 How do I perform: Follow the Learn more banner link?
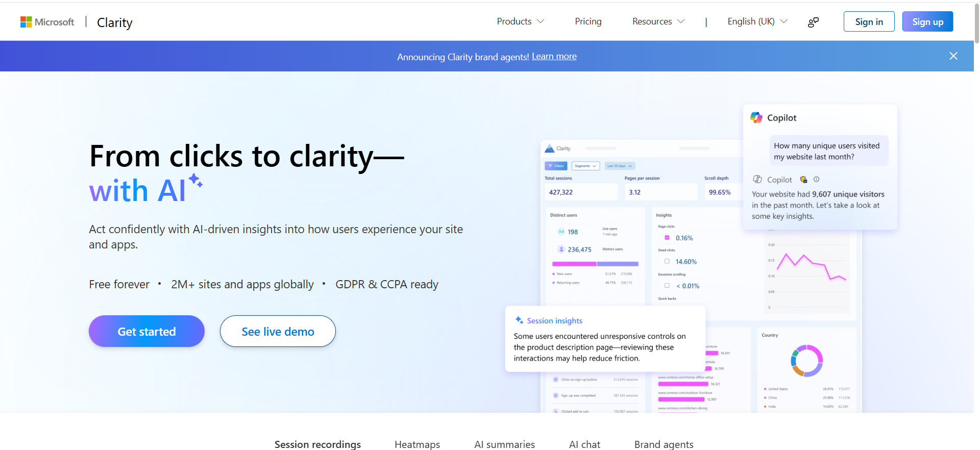click(554, 56)
